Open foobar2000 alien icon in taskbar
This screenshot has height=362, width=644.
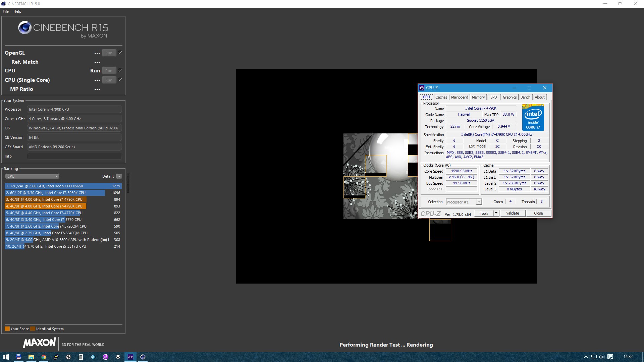click(118, 357)
